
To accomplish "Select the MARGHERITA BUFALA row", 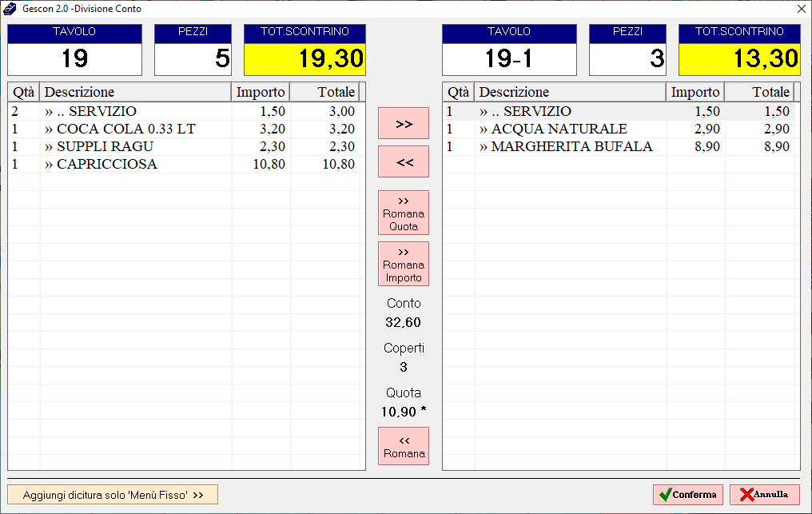I will [x=571, y=146].
